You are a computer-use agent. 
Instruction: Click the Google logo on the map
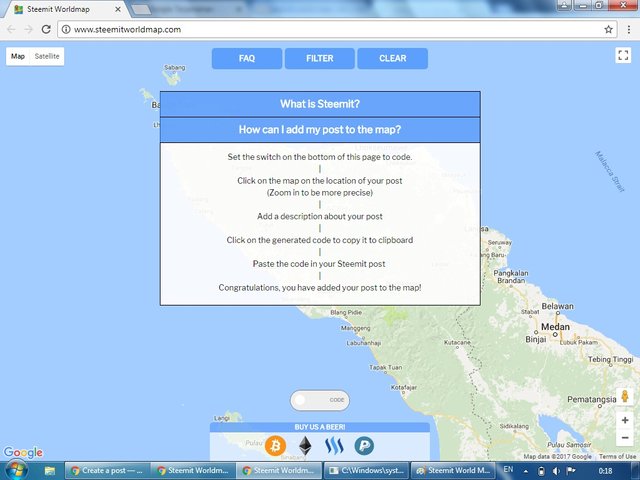pos(23,452)
